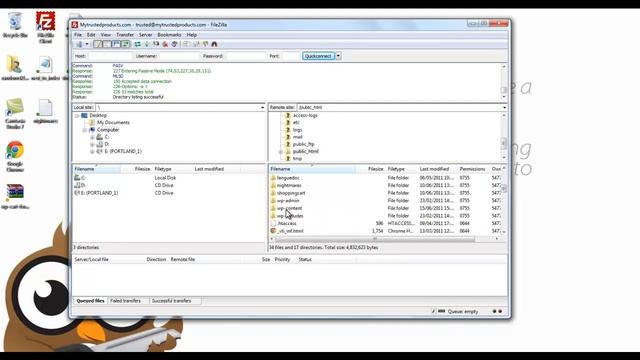Toggle synchronized browsing toolbar icon

(205, 44)
